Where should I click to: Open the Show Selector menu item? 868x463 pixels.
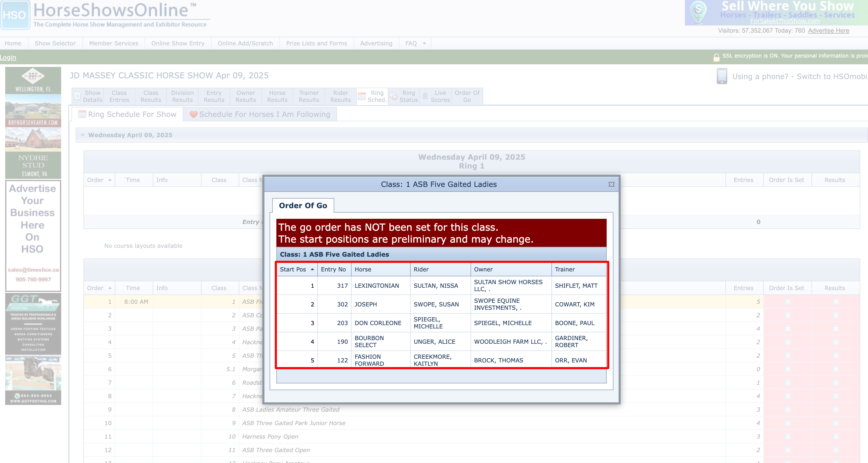coord(55,44)
